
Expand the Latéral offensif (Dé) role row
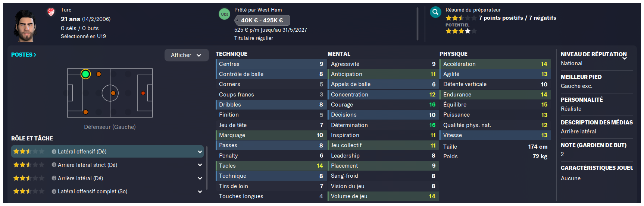(200, 152)
